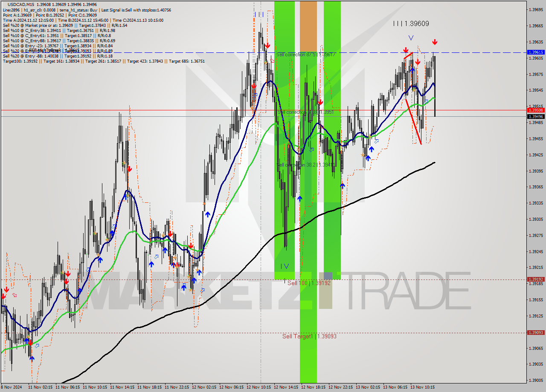The image size is (546, 392).
Task: Click the 'Sell %10 @ Entry -23: 1.39767' line
Action: click(x=58, y=46)
